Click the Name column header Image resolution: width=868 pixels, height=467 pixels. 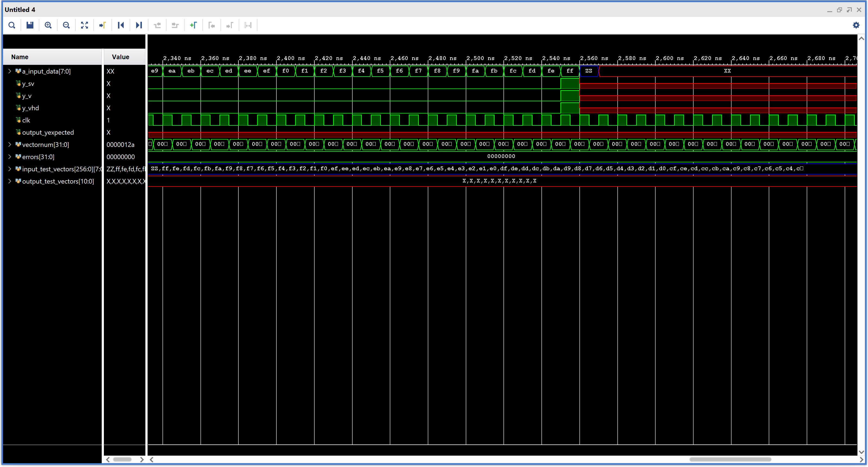point(20,57)
